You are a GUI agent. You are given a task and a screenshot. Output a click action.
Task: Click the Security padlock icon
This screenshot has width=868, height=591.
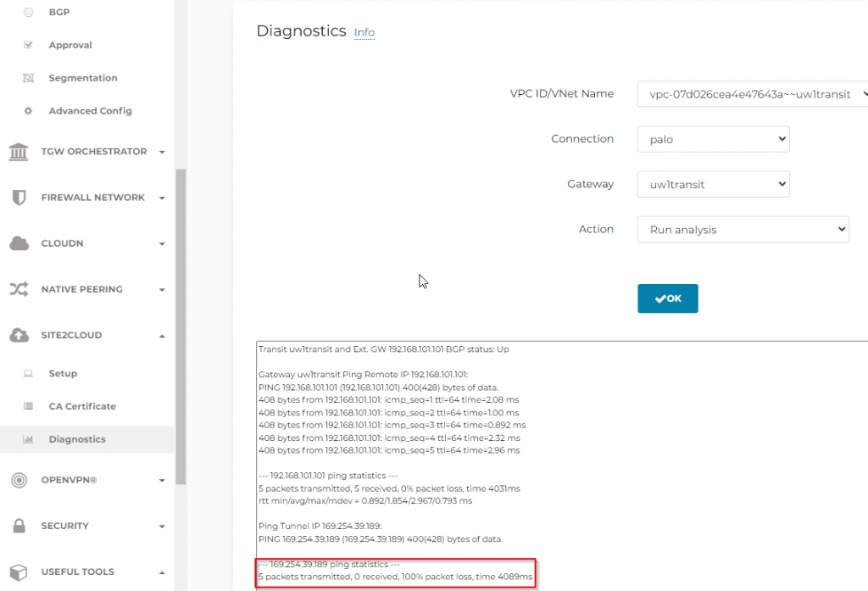[x=19, y=526]
